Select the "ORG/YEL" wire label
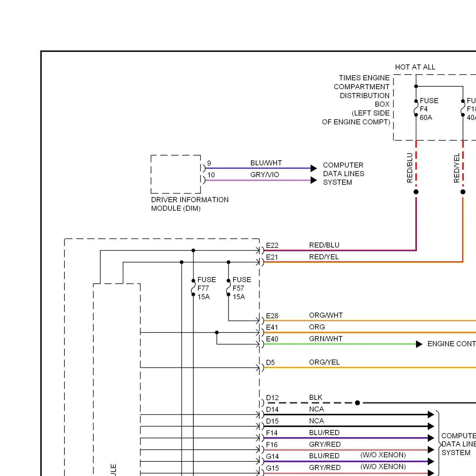The width and height of the screenshot is (476, 476). click(324, 362)
